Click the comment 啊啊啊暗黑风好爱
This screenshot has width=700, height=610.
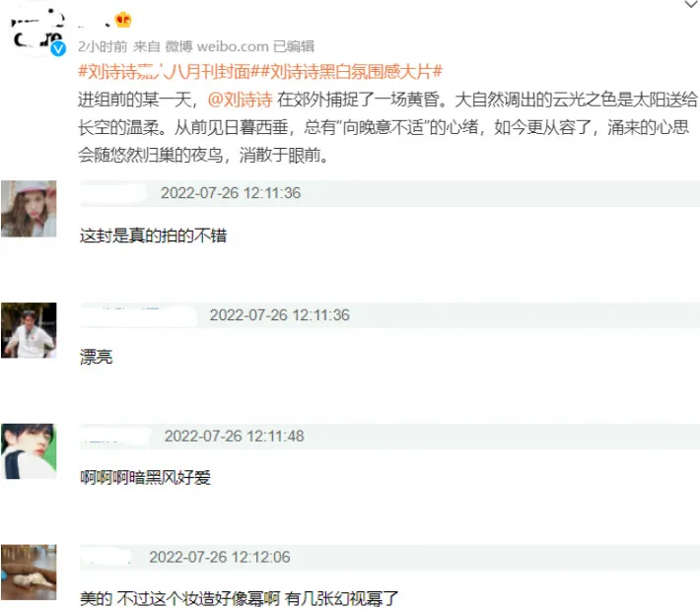(145, 478)
